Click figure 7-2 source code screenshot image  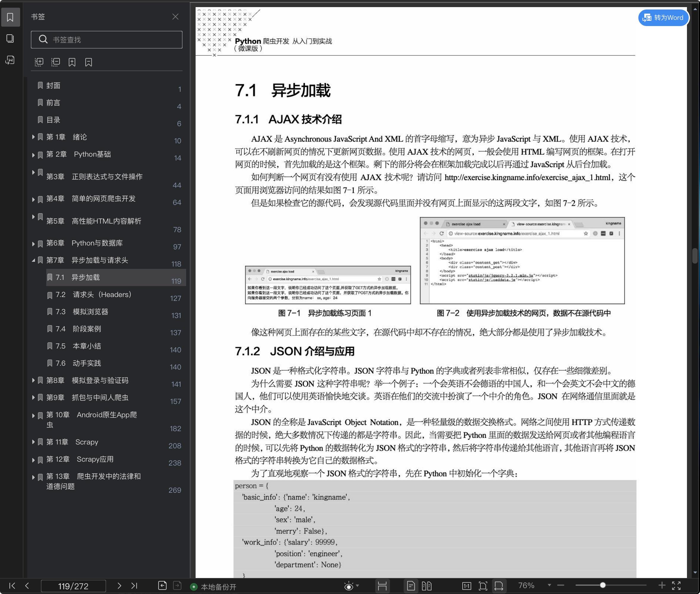point(522,261)
